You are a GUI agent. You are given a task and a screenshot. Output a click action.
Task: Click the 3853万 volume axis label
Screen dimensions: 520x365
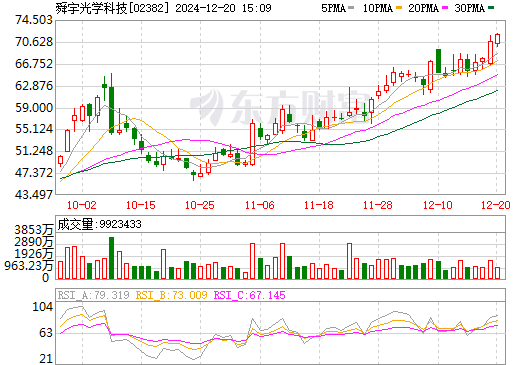[34, 230]
